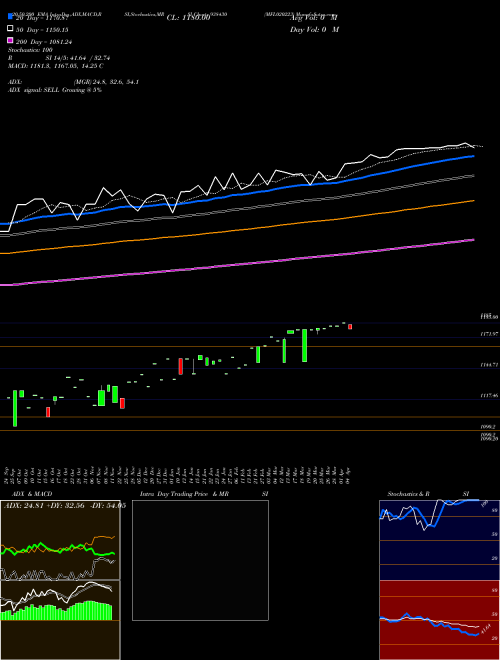Click the 1171.97 price axis label

[490, 334]
